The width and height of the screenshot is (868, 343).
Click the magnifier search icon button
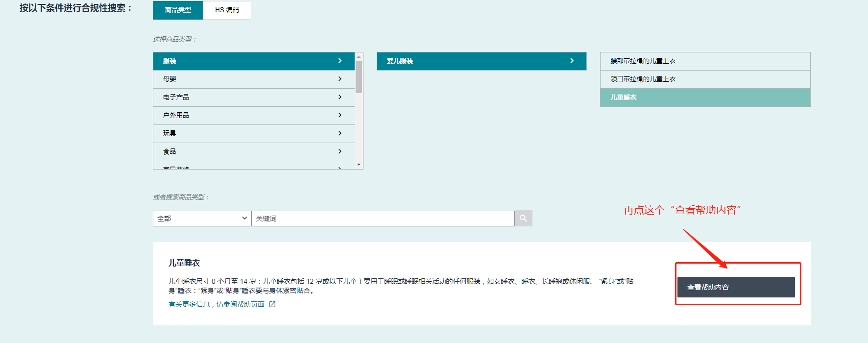523,219
